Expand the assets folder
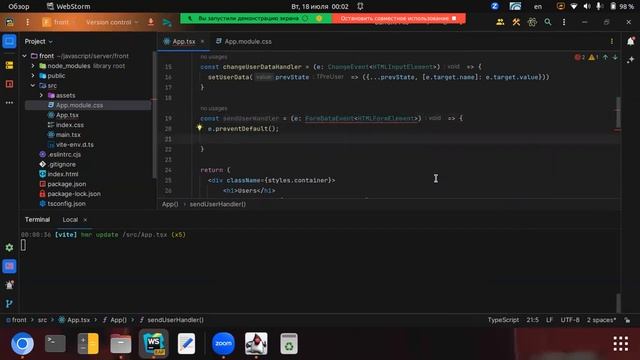The height and width of the screenshot is (360, 640). click(x=41, y=95)
